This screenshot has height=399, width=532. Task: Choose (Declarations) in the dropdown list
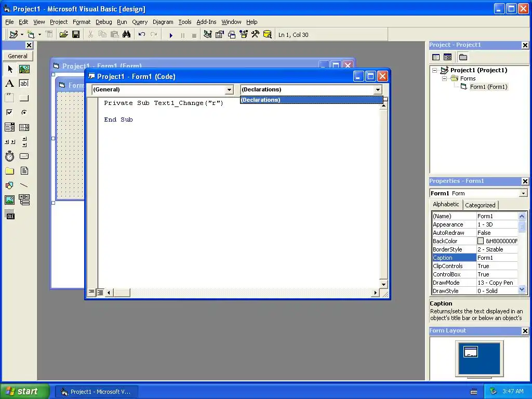(312, 100)
